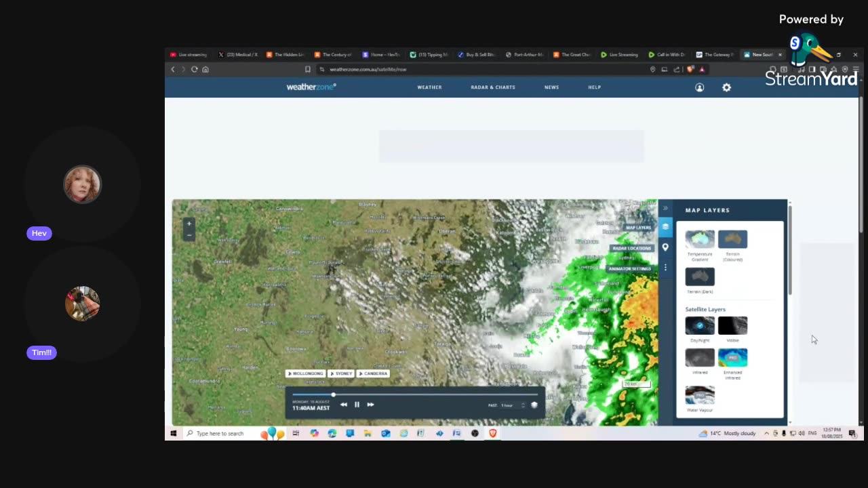Image resolution: width=868 pixels, height=488 pixels.
Task: Show hidden system tray icons
Action: tap(766, 433)
